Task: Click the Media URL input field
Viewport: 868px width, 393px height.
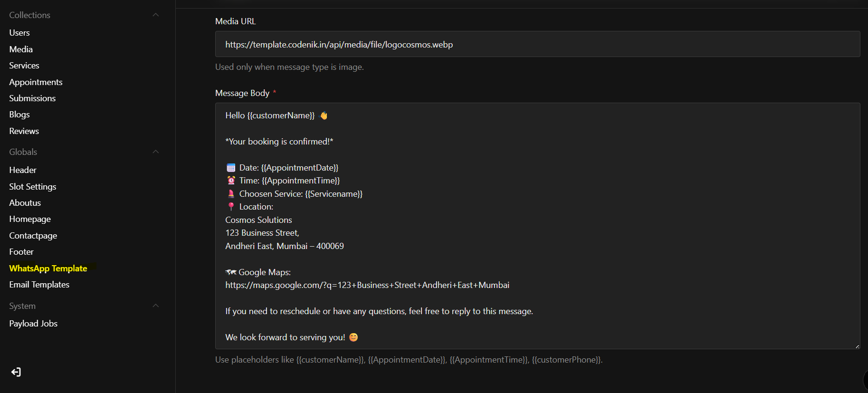Action: pyautogui.click(x=537, y=45)
